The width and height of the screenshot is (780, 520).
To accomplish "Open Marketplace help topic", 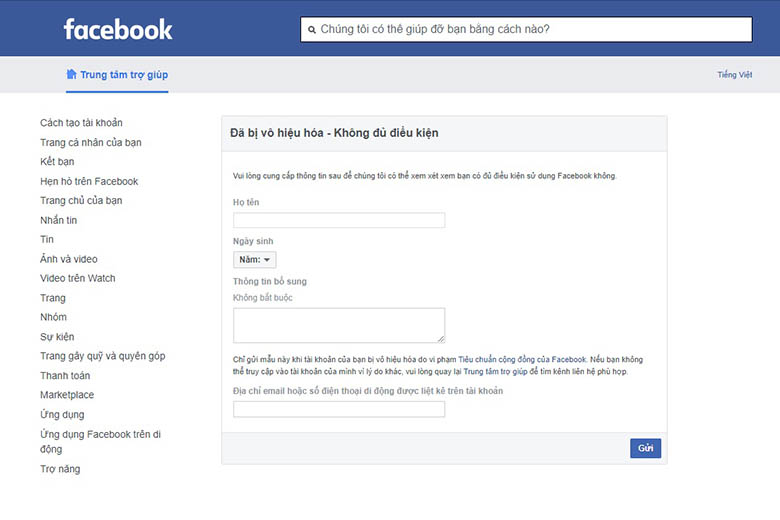I will click(67, 395).
